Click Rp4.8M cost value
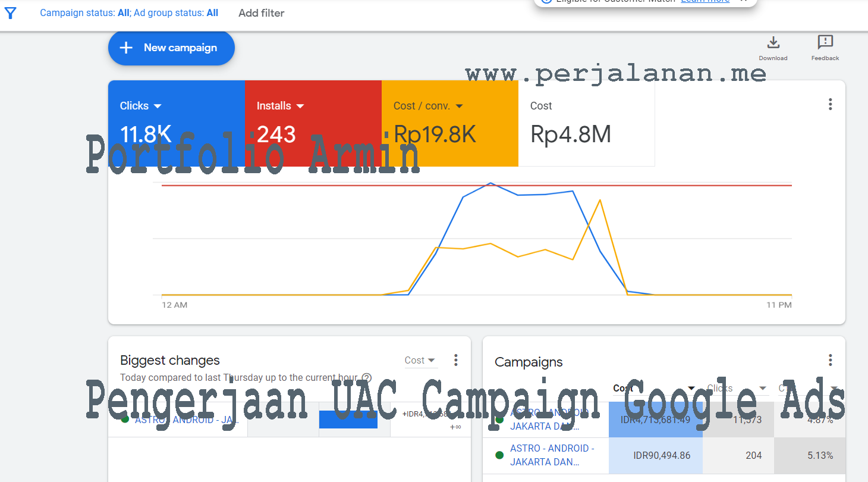 [571, 134]
